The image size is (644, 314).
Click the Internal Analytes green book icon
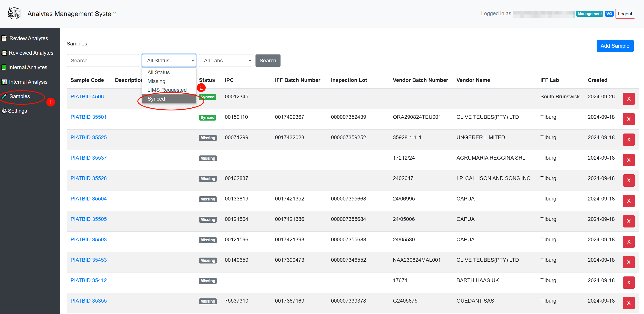(x=4, y=67)
